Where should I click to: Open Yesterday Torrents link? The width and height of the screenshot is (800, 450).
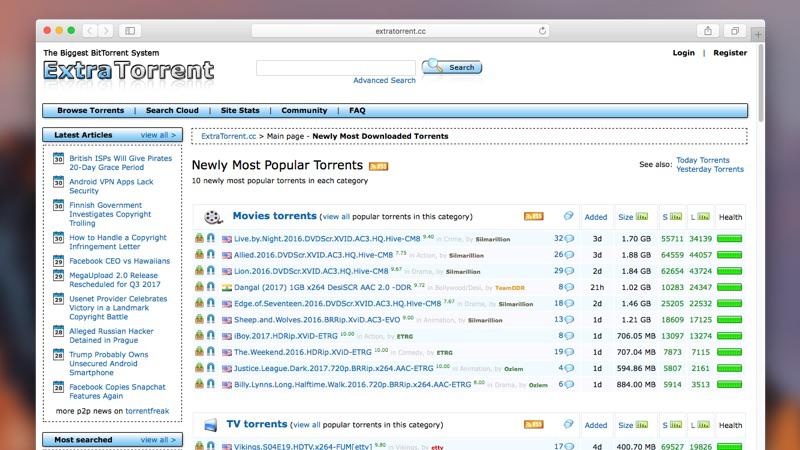pos(710,169)
